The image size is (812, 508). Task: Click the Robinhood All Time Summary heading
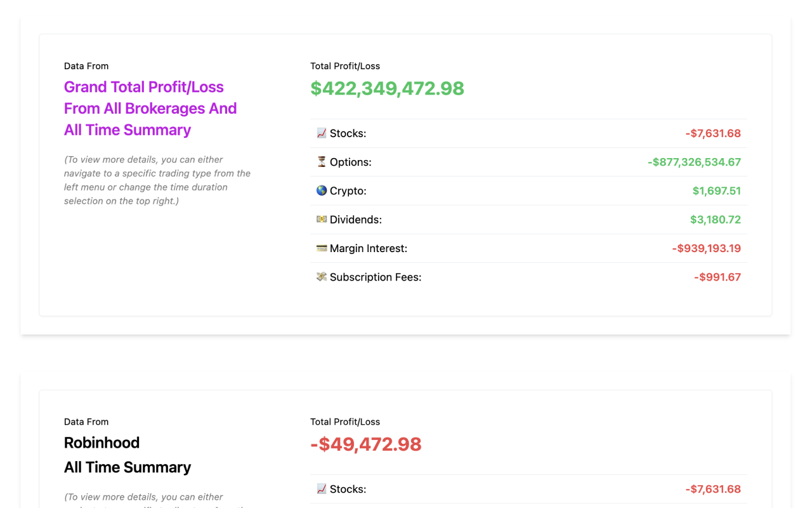(x=128, y=467)
